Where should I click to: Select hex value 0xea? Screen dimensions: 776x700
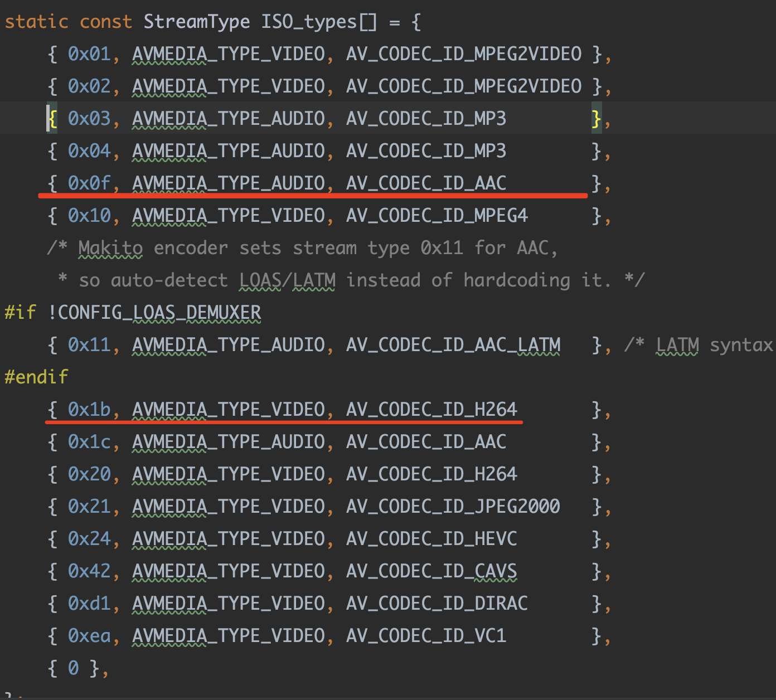[89, 636]
